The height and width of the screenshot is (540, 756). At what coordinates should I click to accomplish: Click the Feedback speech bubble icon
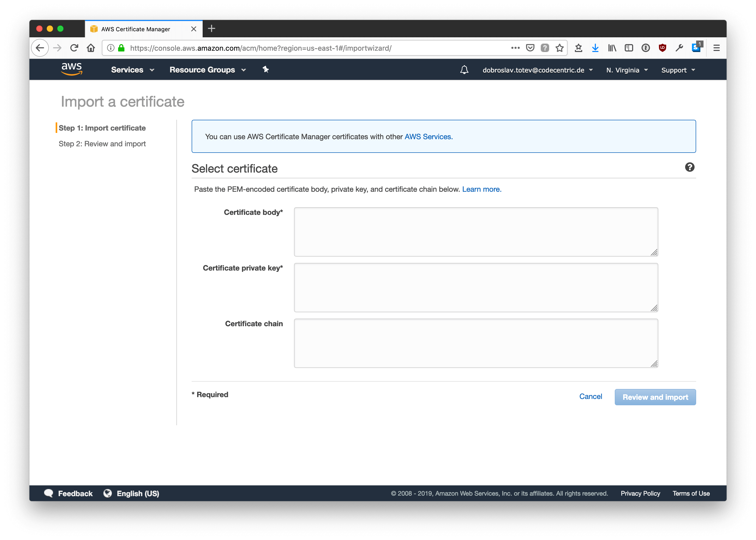coord(49,493)
